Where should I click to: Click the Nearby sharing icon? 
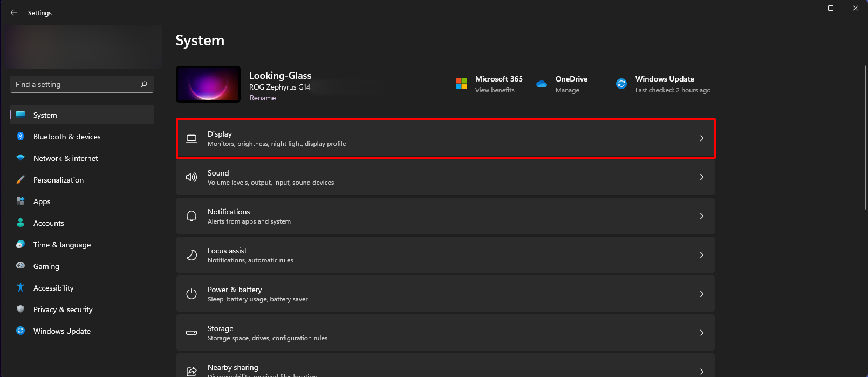(192, 371)
